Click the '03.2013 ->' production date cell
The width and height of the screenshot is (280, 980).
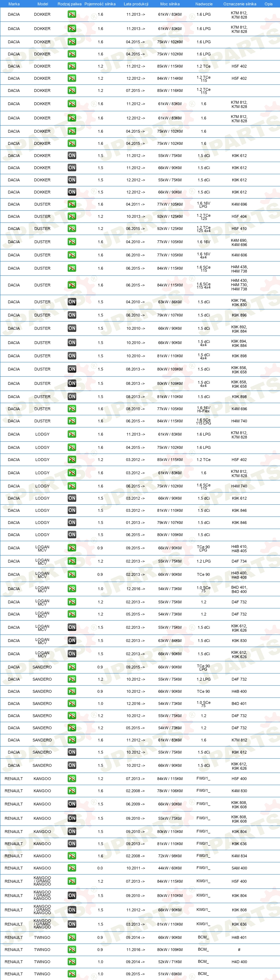135,924
